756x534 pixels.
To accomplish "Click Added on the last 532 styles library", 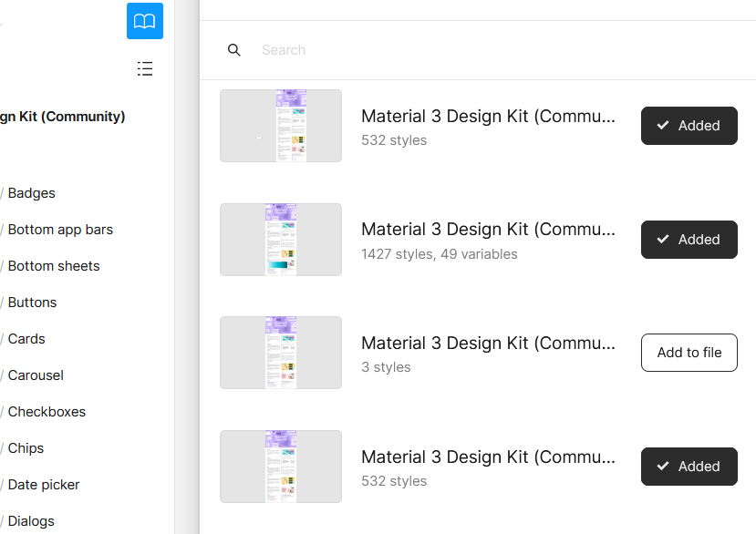I will (x=689, y=467).
